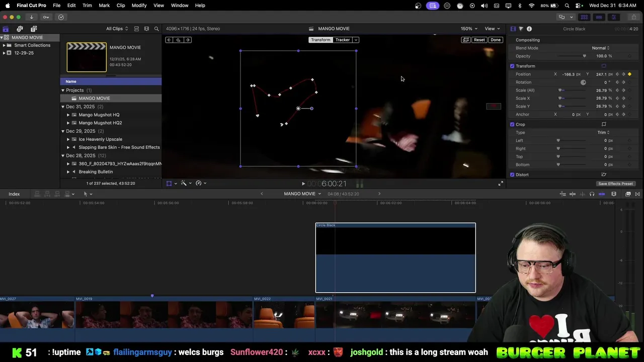Select the MANGO MOVIE project thumbnail

tap(87, 57)
